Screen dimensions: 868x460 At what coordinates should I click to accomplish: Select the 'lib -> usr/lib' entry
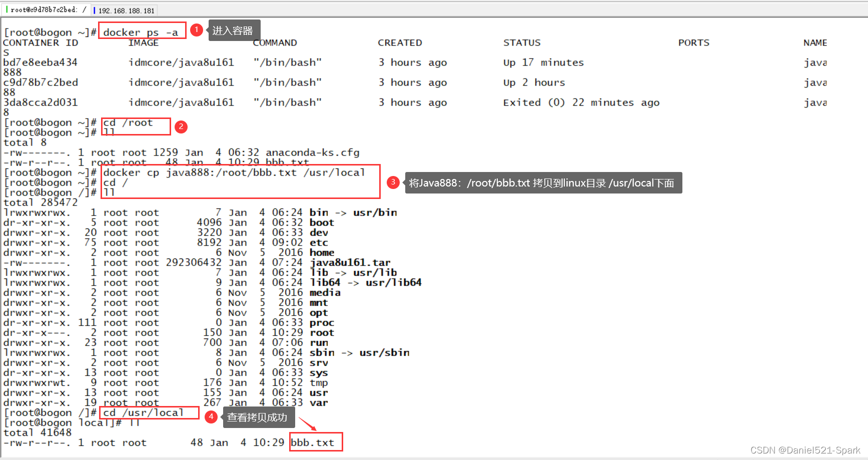[353, 272]
